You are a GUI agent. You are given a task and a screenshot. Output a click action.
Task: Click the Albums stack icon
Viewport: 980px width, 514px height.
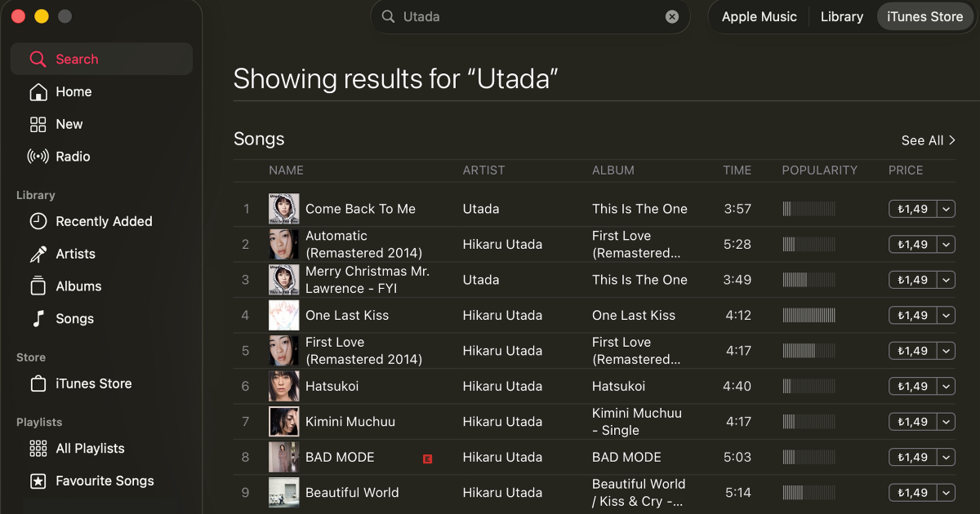pyautogui.click(x=38, y=286)
